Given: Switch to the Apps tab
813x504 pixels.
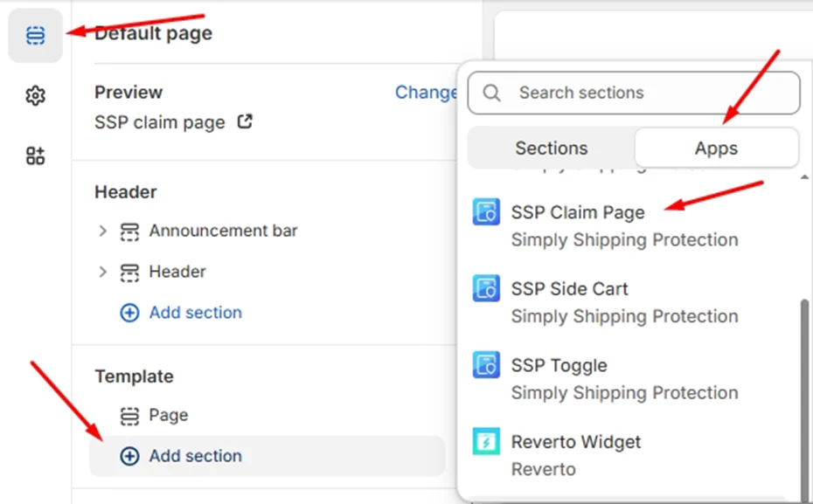Looking at the screenshot, I should point(717,148).
